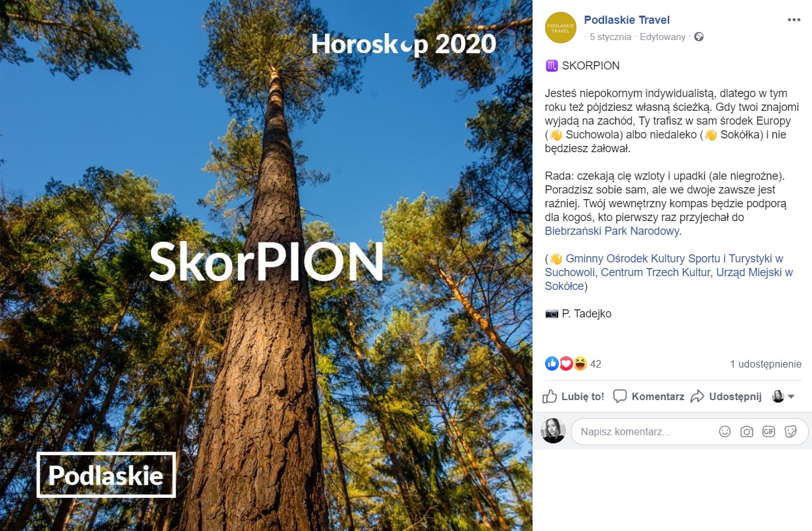The width and height of the screenshot is (812, 531).
Task: Click the heart reaction emoji
Action: [x=566, y=363]
